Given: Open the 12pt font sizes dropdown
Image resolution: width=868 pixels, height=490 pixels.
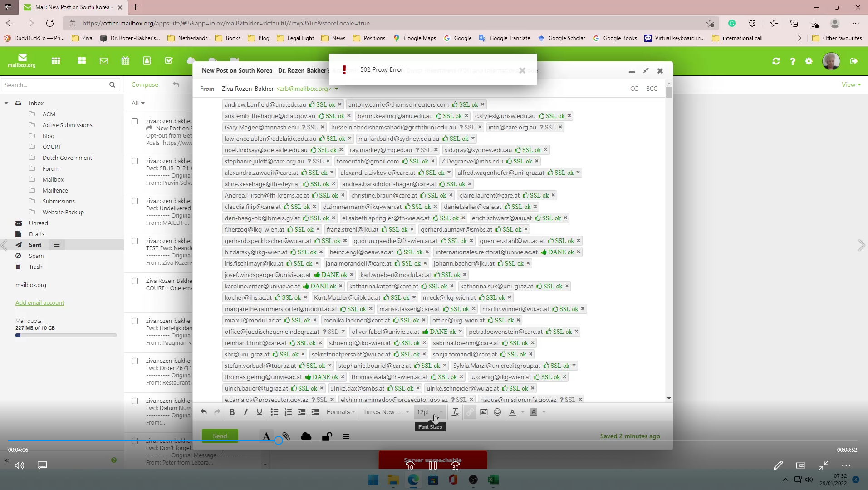Looking at the screenshot, I should [x=430, y=412].
